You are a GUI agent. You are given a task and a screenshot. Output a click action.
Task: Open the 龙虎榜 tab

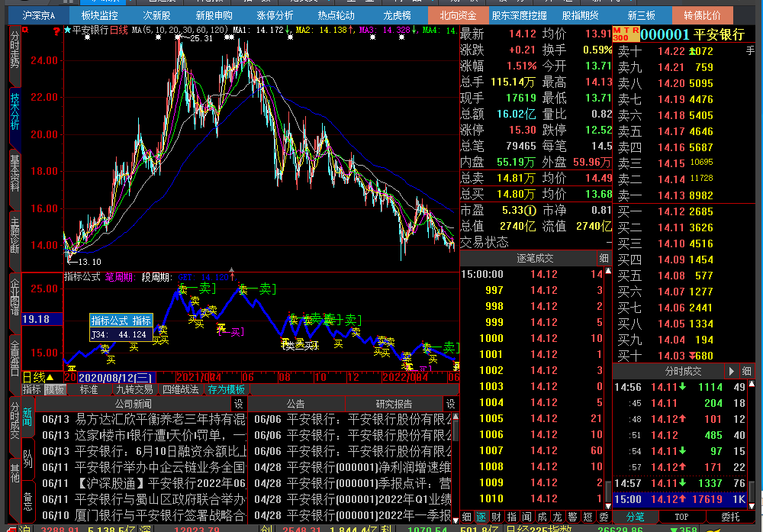[397, 15]
